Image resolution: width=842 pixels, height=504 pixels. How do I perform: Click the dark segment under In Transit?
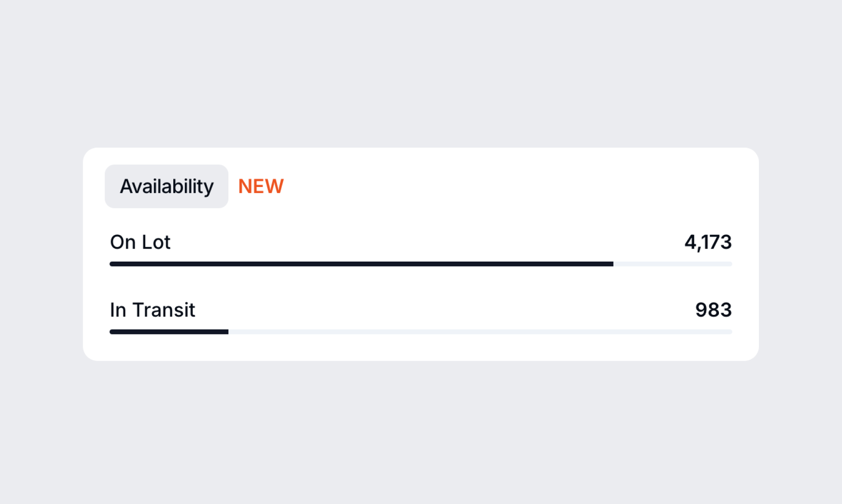[x=169, y=332]
